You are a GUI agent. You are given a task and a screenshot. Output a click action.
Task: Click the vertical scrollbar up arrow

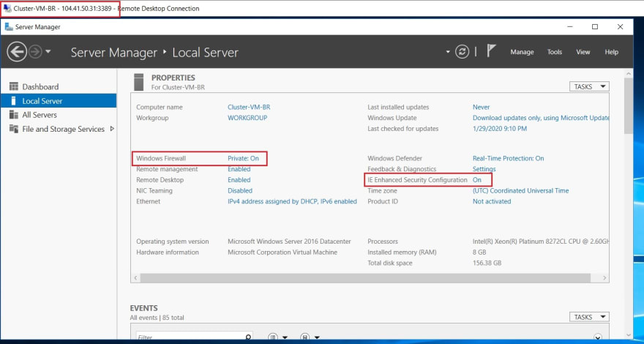[629, 74]
